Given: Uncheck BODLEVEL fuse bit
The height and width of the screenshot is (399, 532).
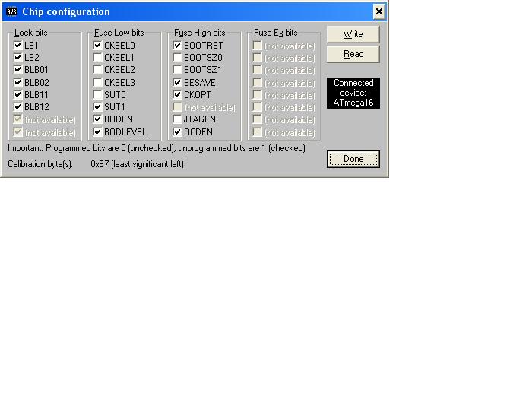Looking at the screenshot, I should coord(97,132).
